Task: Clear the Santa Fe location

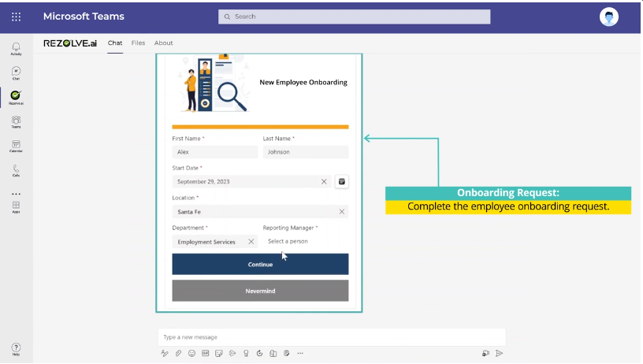Action: click(342, 211)
